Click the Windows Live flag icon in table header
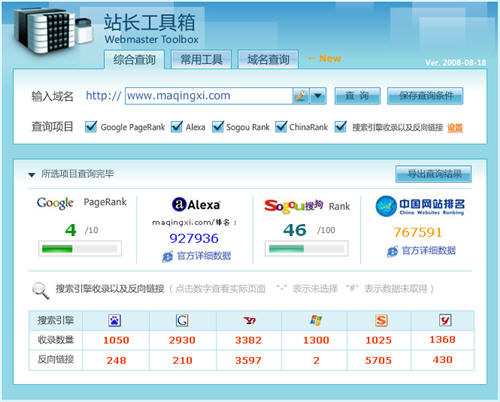Viewport: 500px width, 402px height. [316, 320]
